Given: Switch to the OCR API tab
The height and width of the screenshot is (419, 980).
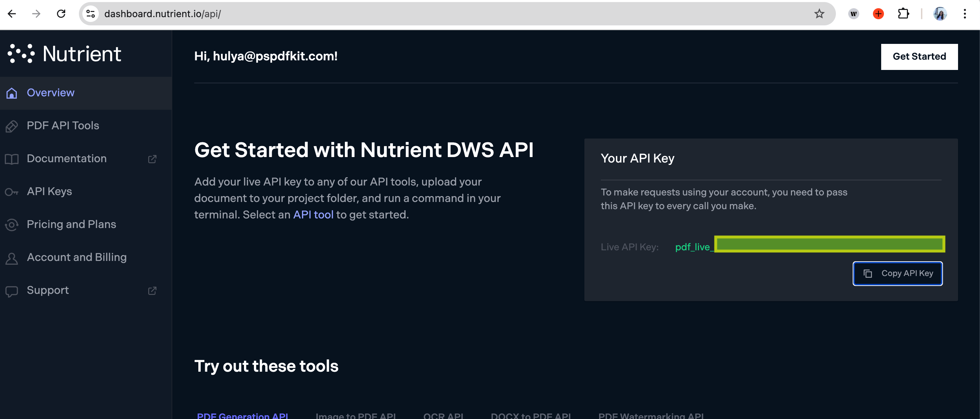Looking at the screenshot, I should click(x=443, y=416).
